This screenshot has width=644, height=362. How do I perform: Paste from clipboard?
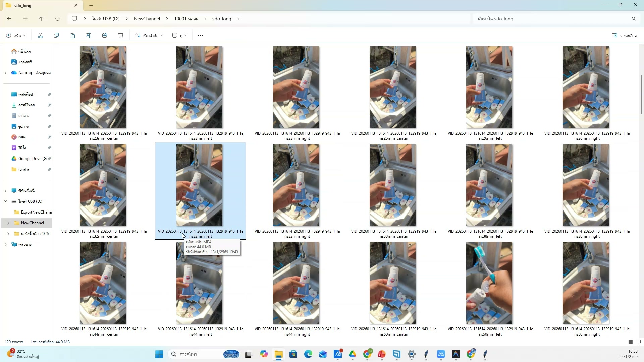point(72,35)
